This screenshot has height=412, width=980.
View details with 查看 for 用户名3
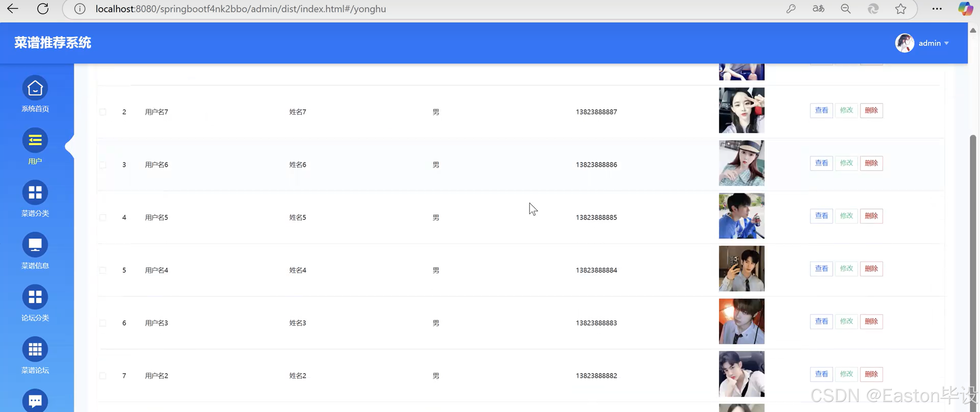pyautogui.click(x=821, y=321)
